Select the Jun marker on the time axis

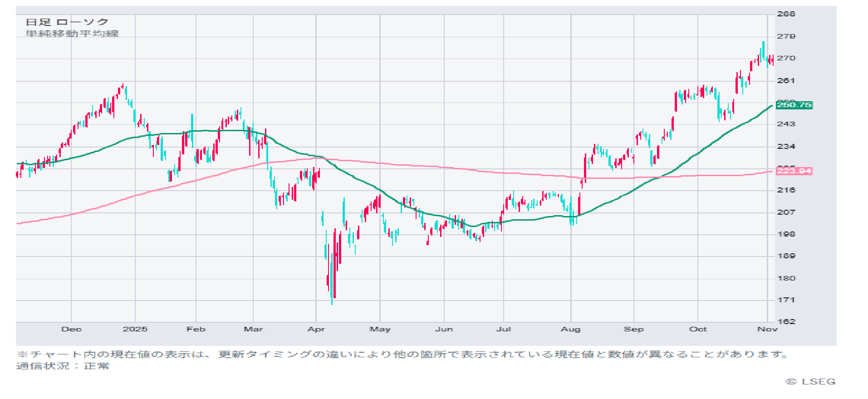(x=444, y=329)
